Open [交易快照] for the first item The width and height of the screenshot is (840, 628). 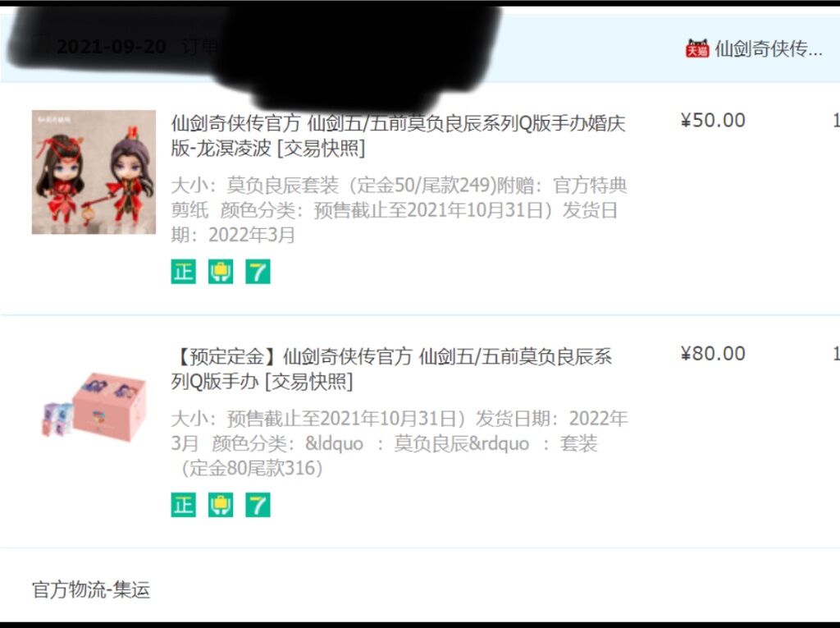(321, 148)
